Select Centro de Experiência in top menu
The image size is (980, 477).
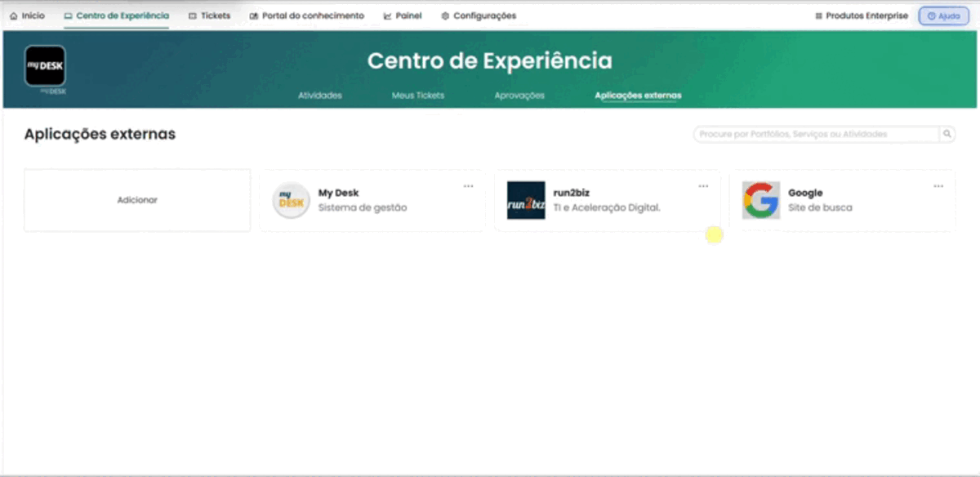[117, 16]
